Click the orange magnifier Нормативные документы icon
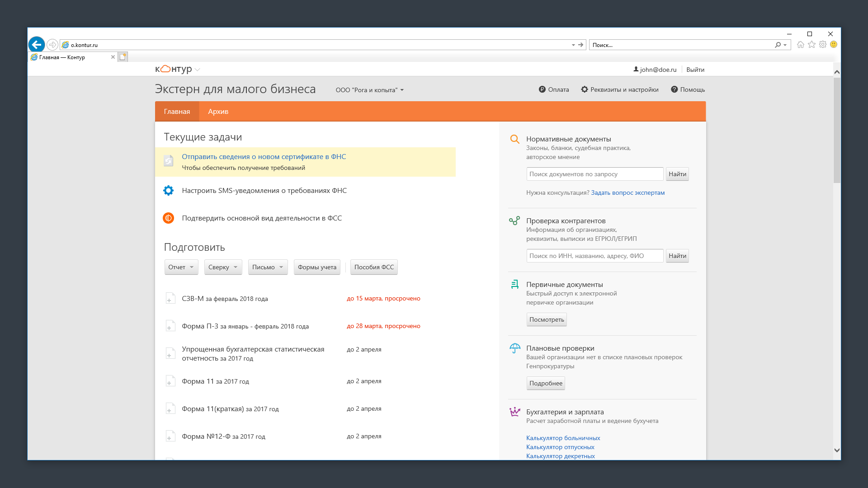The image size is (868, 488). [514, 139]
